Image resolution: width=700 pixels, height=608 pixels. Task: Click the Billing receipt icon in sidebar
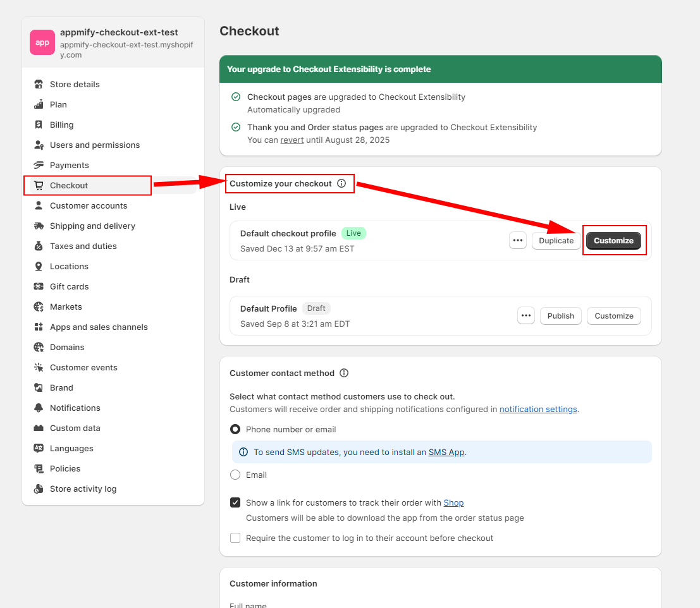(x=39, y=125)
